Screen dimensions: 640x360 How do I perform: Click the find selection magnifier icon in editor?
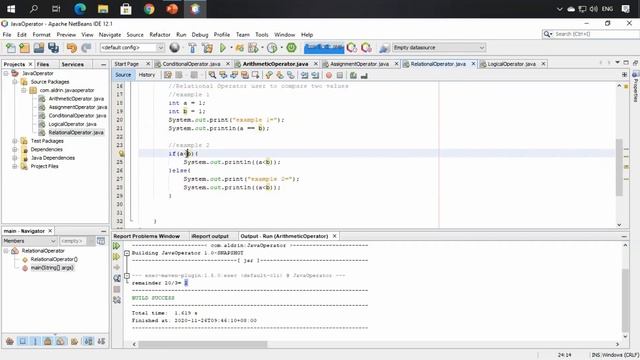click(x=212, y=75)
